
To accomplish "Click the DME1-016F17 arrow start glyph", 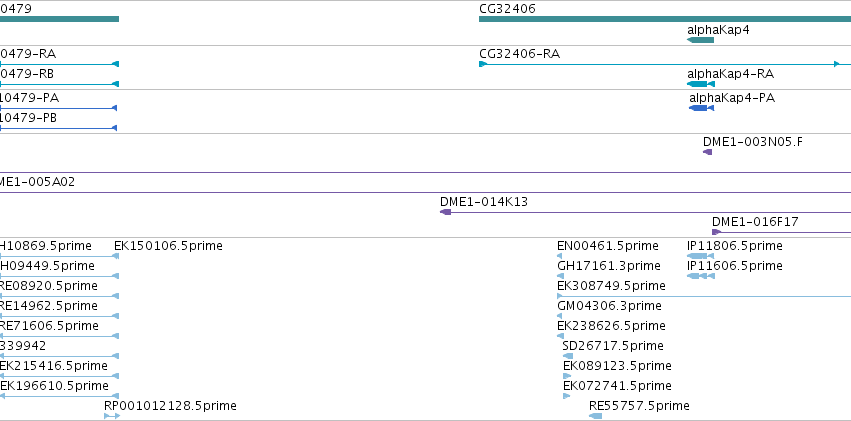I will pos(716,232).
